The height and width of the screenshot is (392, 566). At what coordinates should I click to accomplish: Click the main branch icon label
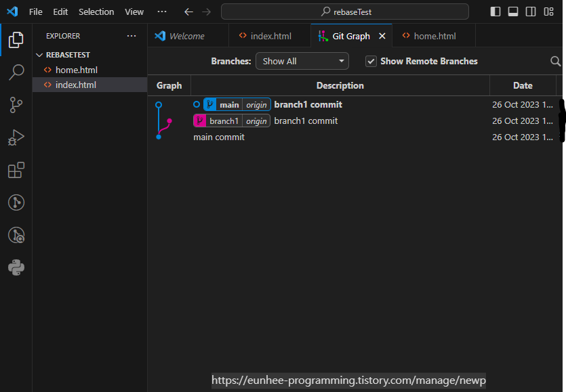[209, 104]
